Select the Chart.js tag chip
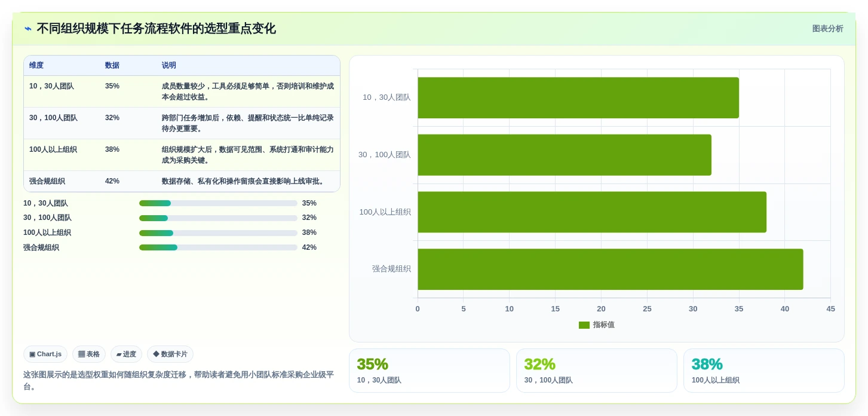The width and height of the screenshot is (868, 416). [x=45, y=354]
